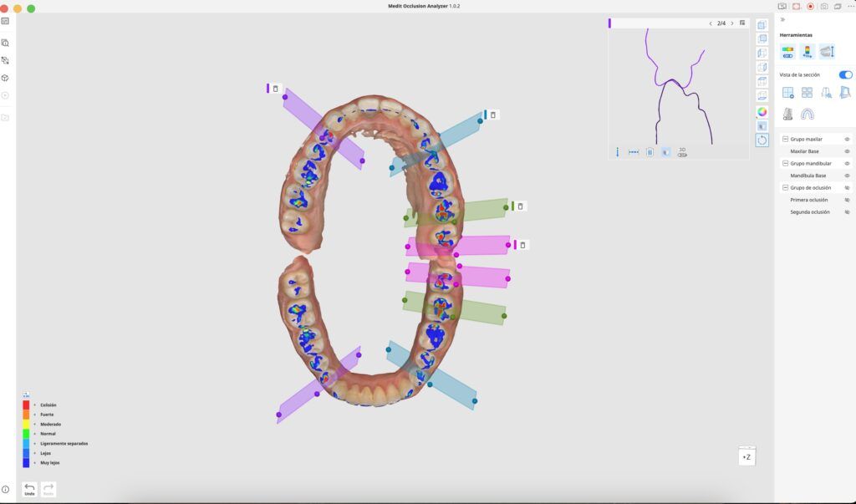856x504 pixels.
Task: Click the 3D view icon in section panel
Action: (682, 152)
